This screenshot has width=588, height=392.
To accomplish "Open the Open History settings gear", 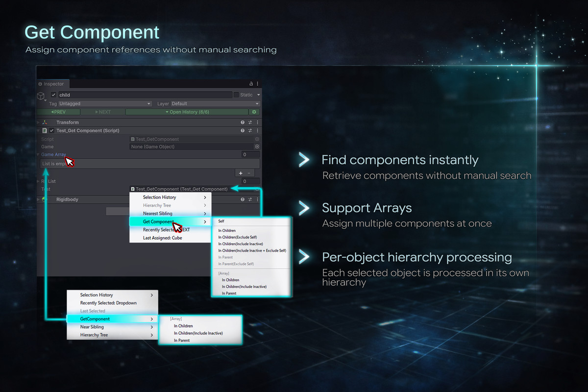I will [x=255, y=111].
